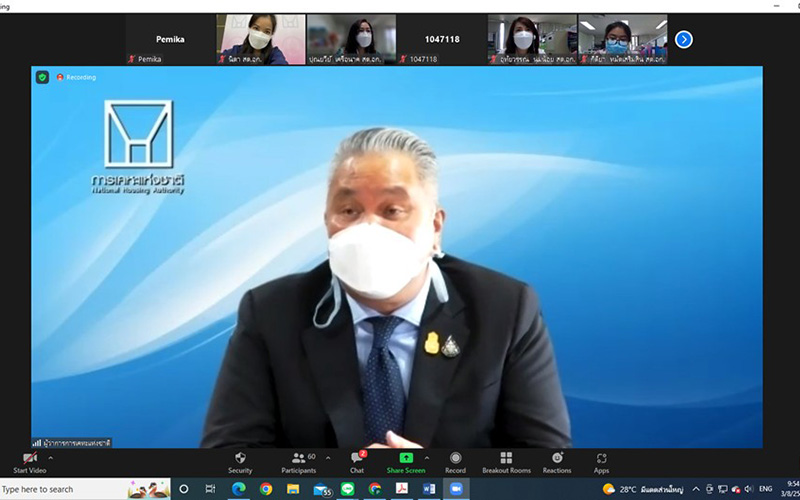
Task: Open Microsoft Word from the taskbar
Action: (x=428, y=489)
